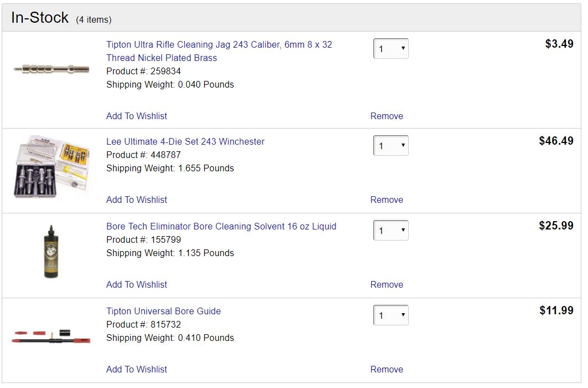The height and width of the screenshot is (388, 588).
Task: Select the $3.49 price text
Action: click(559, 44)
